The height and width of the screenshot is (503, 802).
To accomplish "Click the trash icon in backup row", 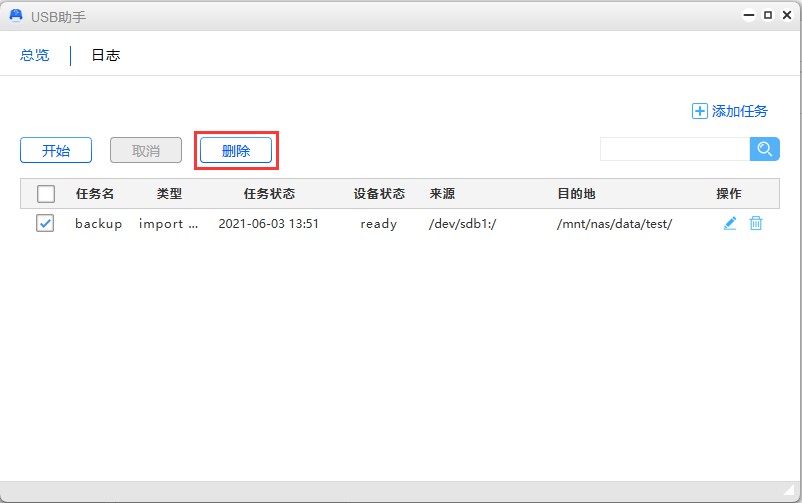I will point(756,224).
